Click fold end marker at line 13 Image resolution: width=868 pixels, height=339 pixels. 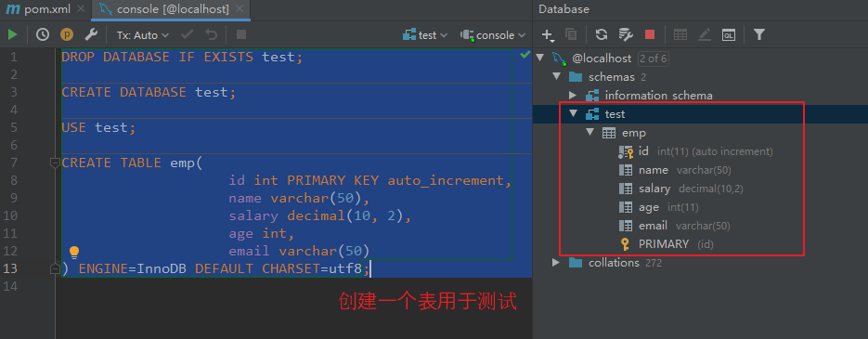point(55,268)
